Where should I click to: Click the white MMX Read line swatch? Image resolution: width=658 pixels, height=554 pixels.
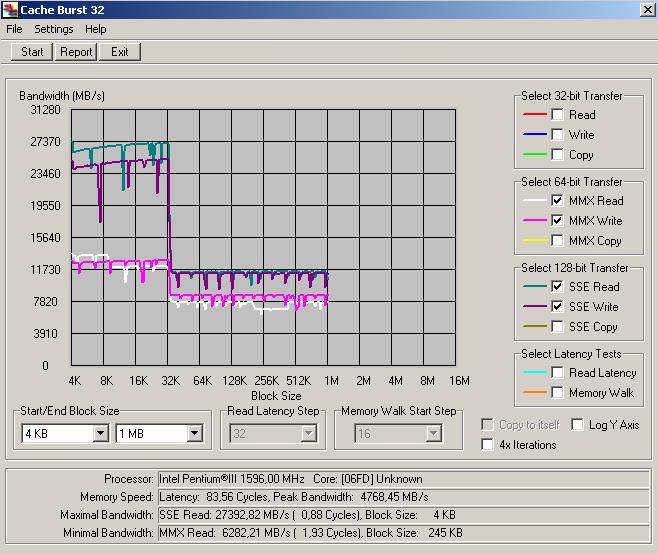(x=535, y=200)
